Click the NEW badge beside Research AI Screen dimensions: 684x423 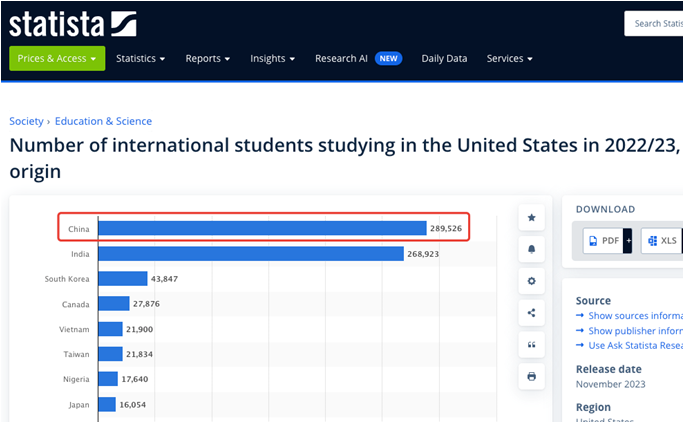[388, 58]
